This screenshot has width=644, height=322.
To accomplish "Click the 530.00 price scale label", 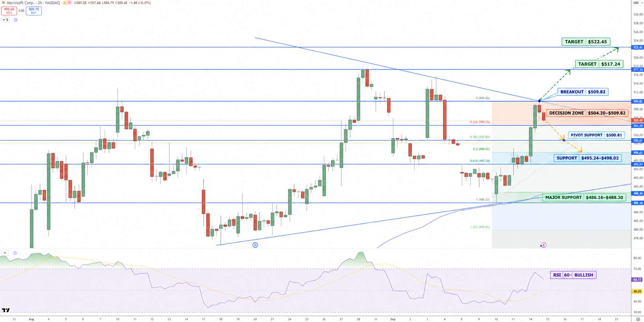I will pos(638,15).
